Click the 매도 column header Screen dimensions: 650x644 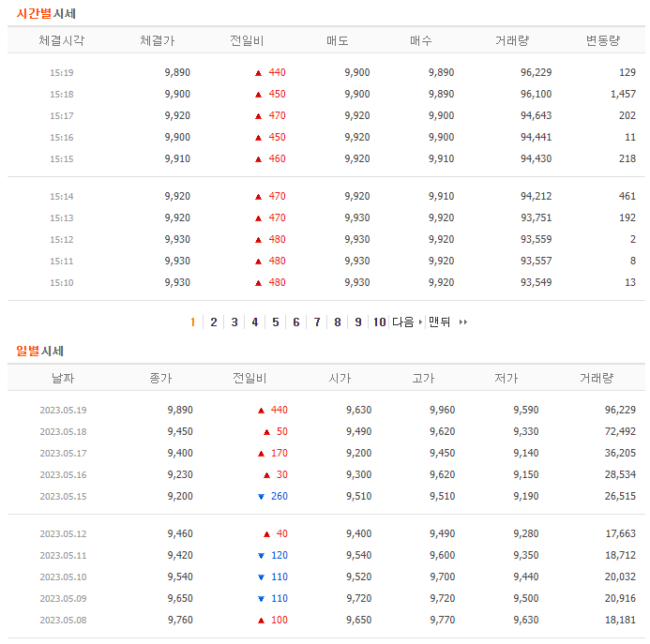pos(337,40)
